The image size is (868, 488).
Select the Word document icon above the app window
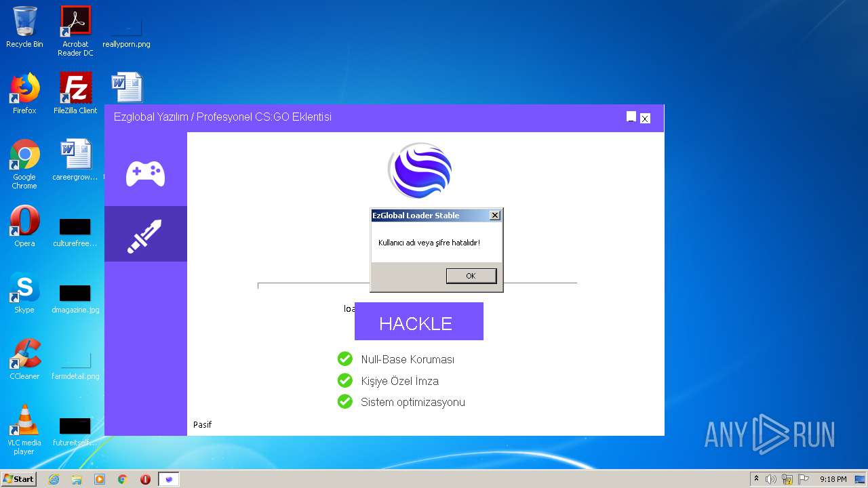point(127,87)
